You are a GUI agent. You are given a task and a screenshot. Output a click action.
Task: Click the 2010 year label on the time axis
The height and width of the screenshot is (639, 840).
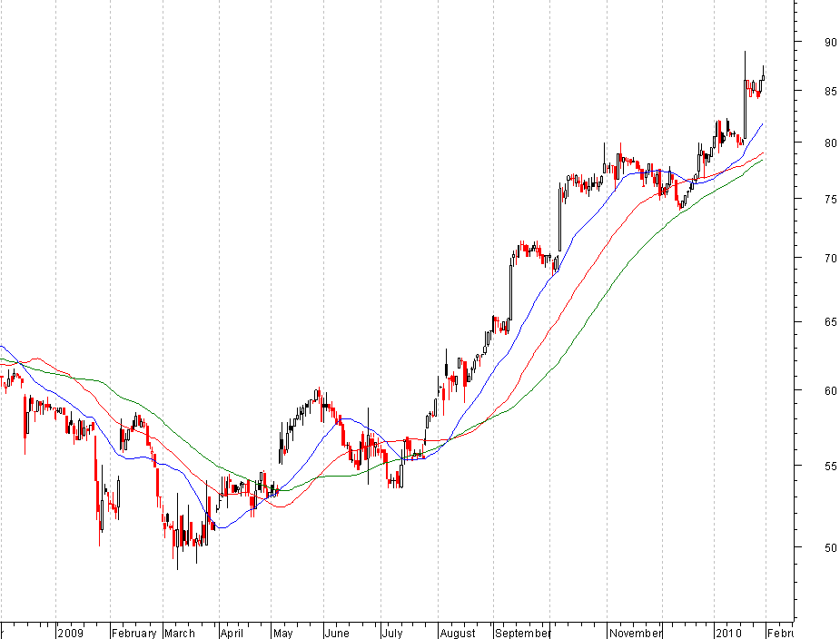tap(728, 634)
